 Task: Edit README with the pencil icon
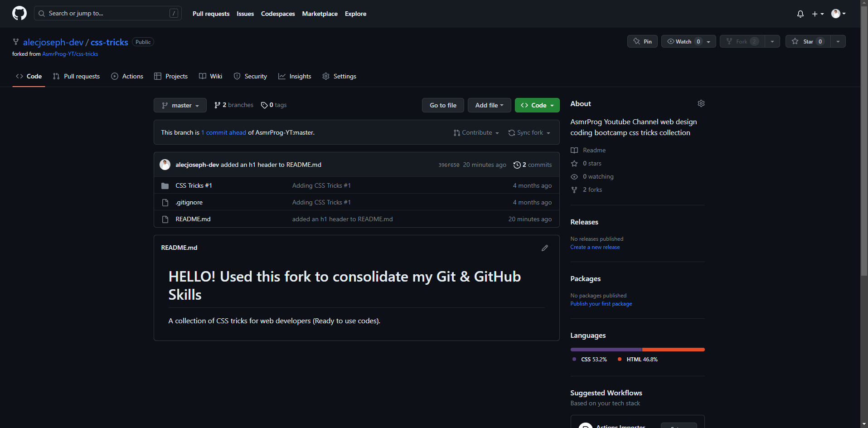(x=545, y=248)
